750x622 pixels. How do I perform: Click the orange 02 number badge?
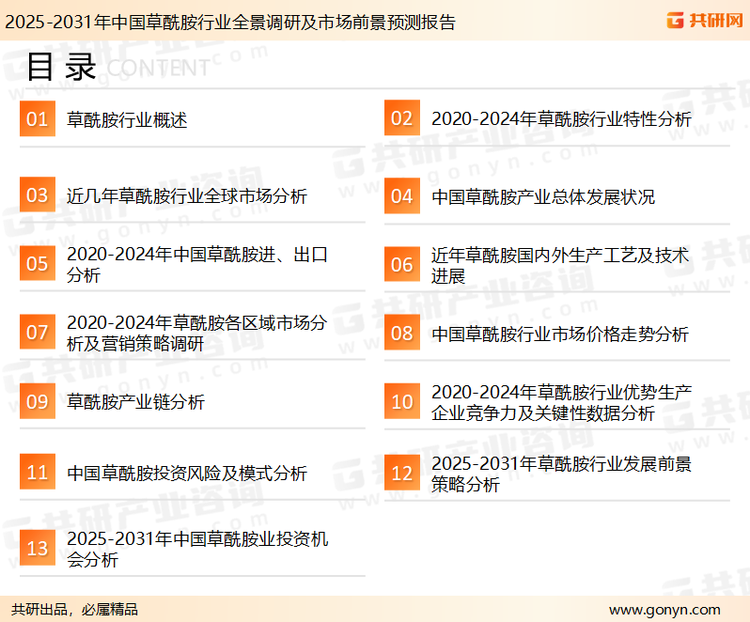pyautogui.click(x=402, y=118)
